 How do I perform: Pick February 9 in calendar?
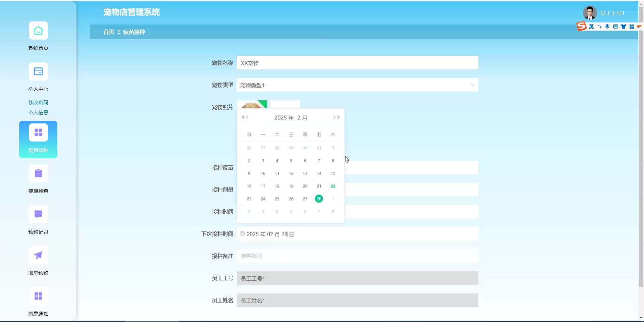click(x=249, y=173)
